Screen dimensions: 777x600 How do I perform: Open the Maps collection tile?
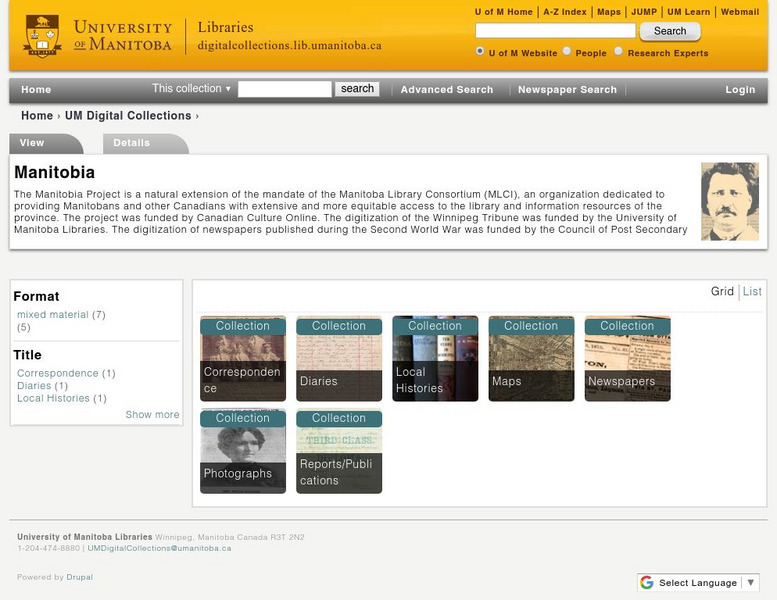(x=531, y=358)
